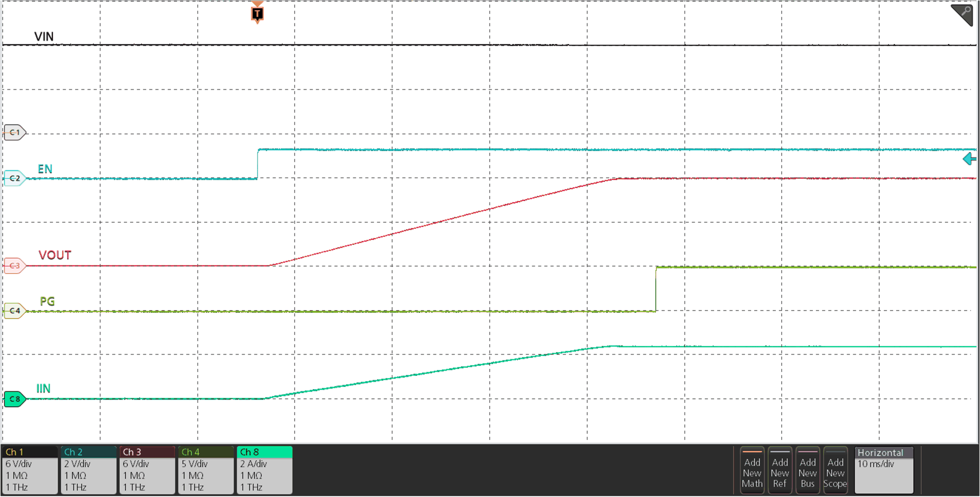This screenshot has height=497, width=980.
Task: Click the IIN waveform label
Action: tap(44, 389)
